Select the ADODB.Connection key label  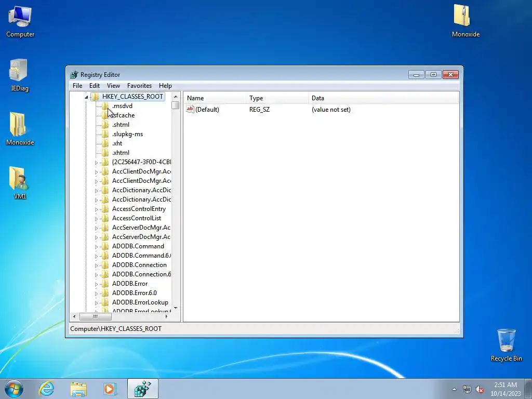click(x=139, y=264)
